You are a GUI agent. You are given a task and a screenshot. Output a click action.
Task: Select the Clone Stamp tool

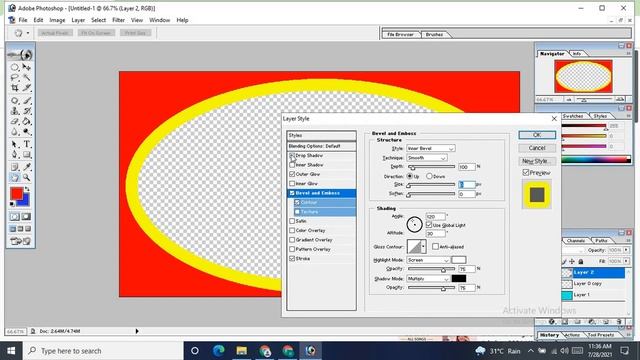(x=15, y=111)
